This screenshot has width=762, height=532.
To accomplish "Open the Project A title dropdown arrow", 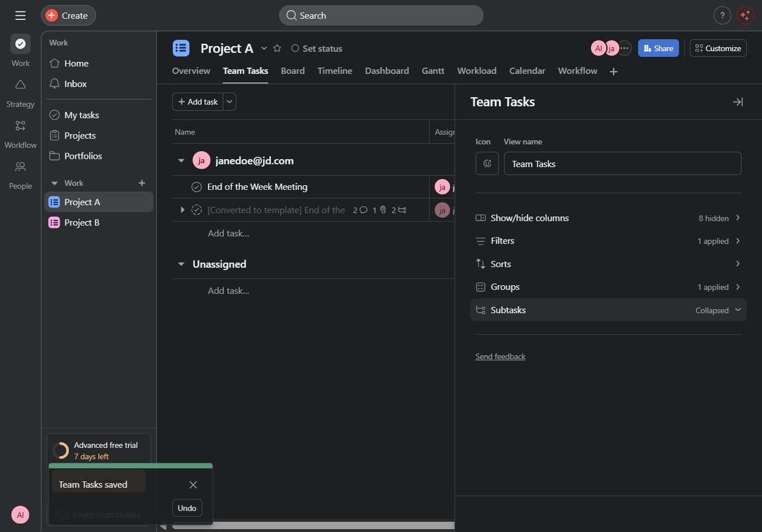I will (264, 48).
